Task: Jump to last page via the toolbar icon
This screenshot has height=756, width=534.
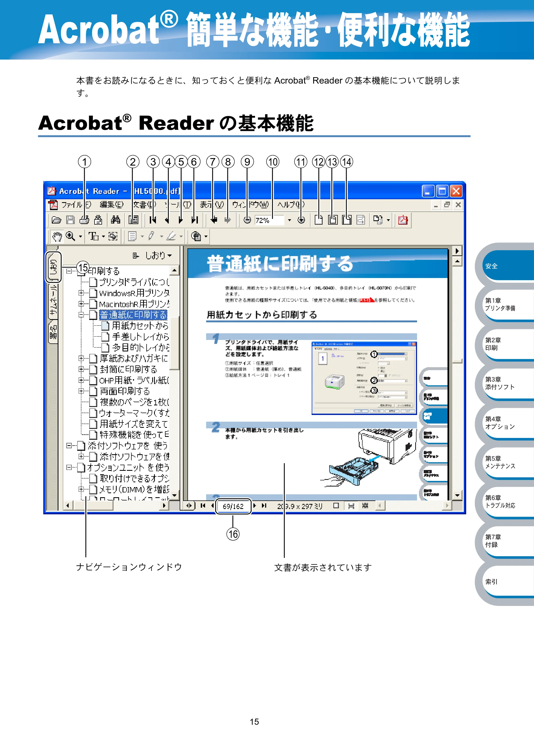Action: click(195, 220)
